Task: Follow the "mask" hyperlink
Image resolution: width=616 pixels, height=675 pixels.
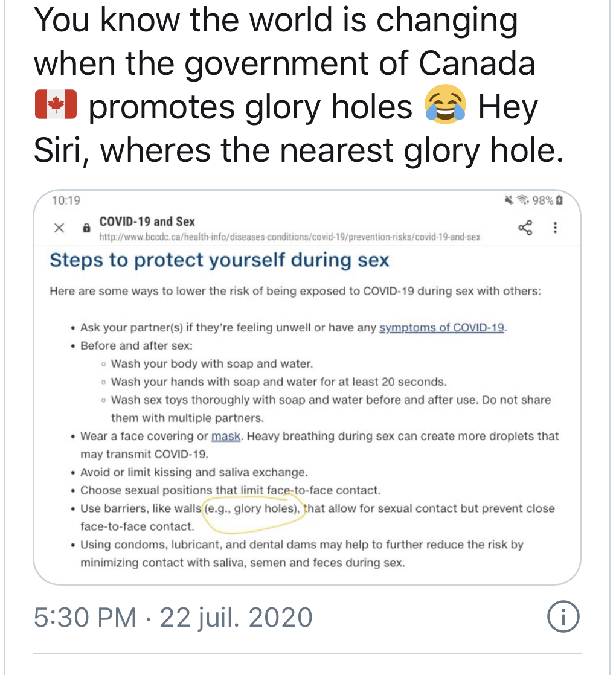Action: click(x=226, y=436)
